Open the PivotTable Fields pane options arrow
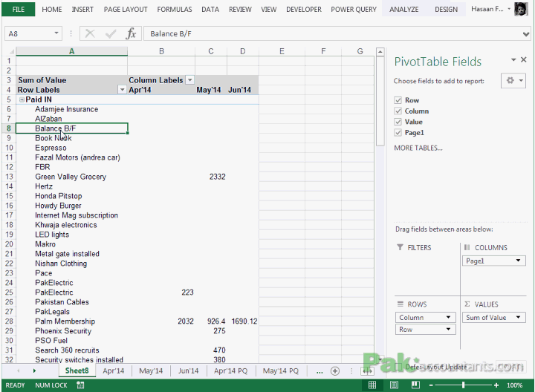The width and height of the screenshot is (535, 392). coord(513,59)
